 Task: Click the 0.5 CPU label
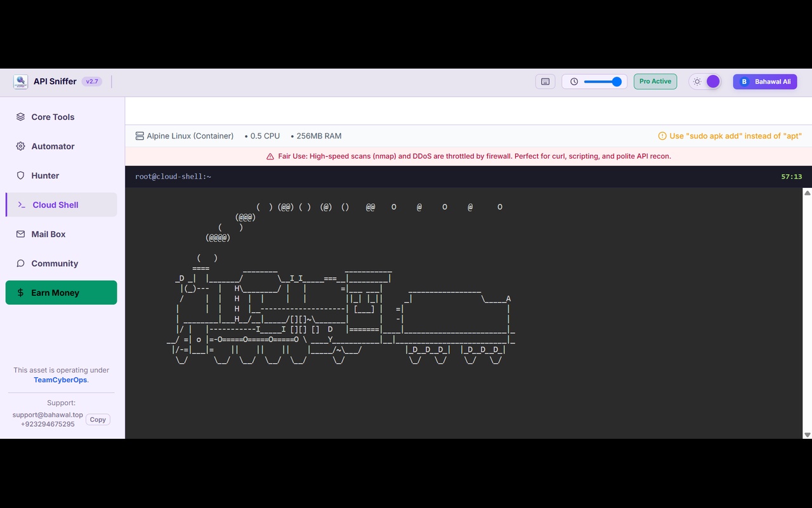coord(265,136)
